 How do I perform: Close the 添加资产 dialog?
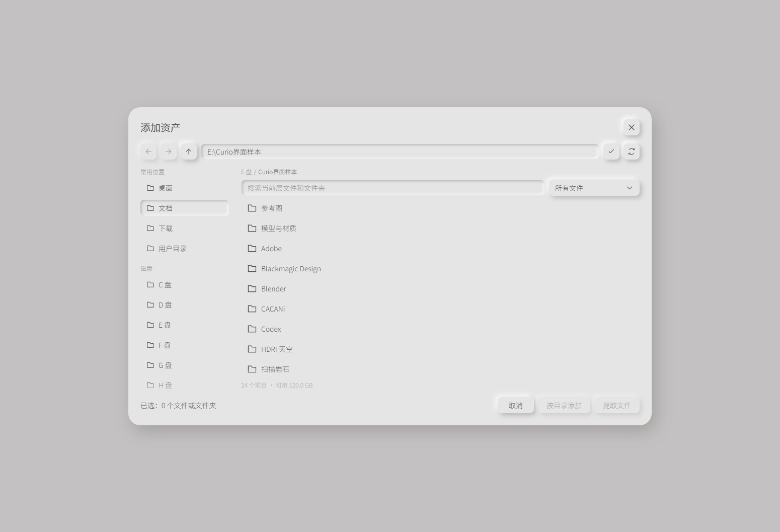click(x=632, y=127)
